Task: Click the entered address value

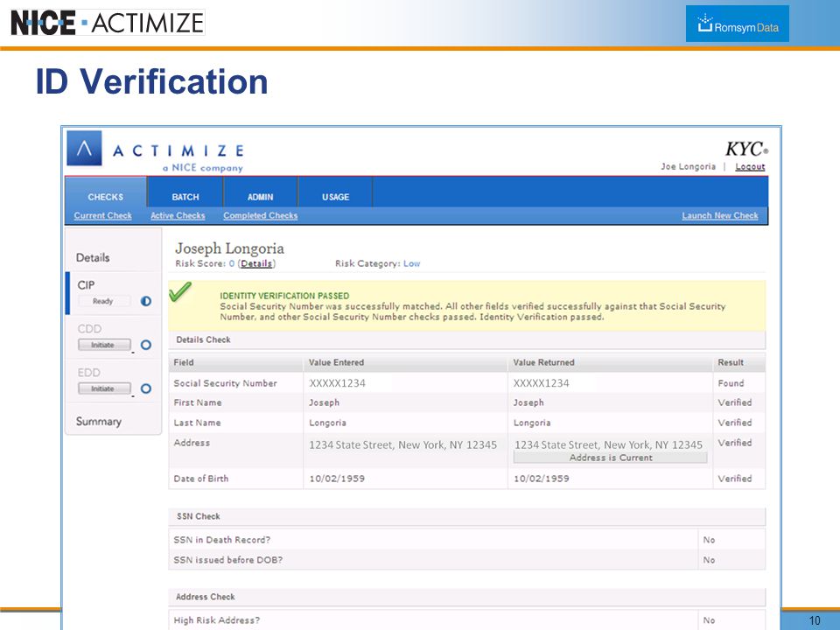Action: 402,444
